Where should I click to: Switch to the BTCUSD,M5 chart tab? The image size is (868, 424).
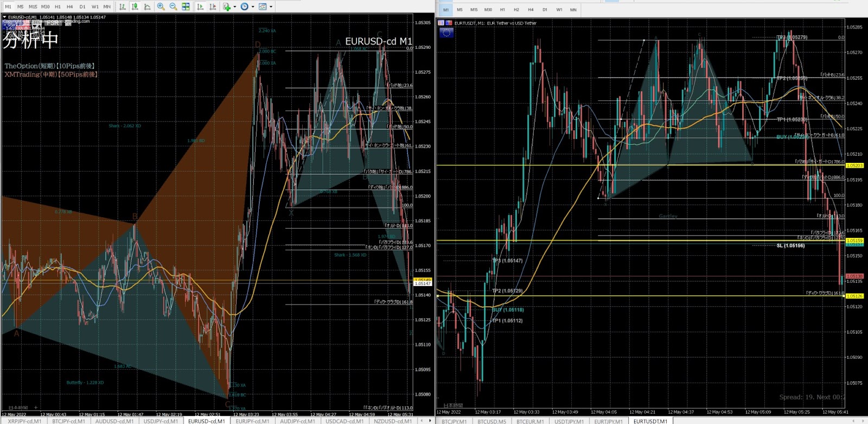point(492,421)
